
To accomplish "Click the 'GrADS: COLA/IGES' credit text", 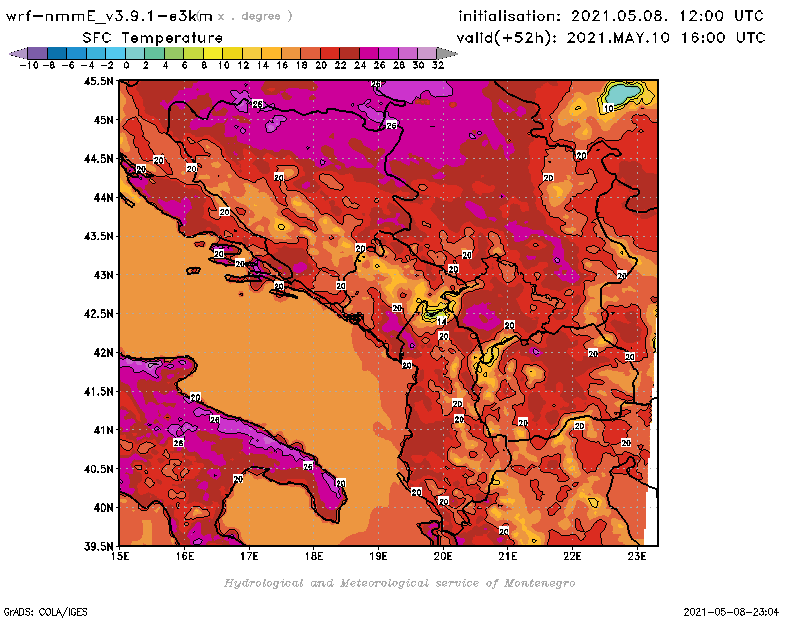I will coord(45,612).
